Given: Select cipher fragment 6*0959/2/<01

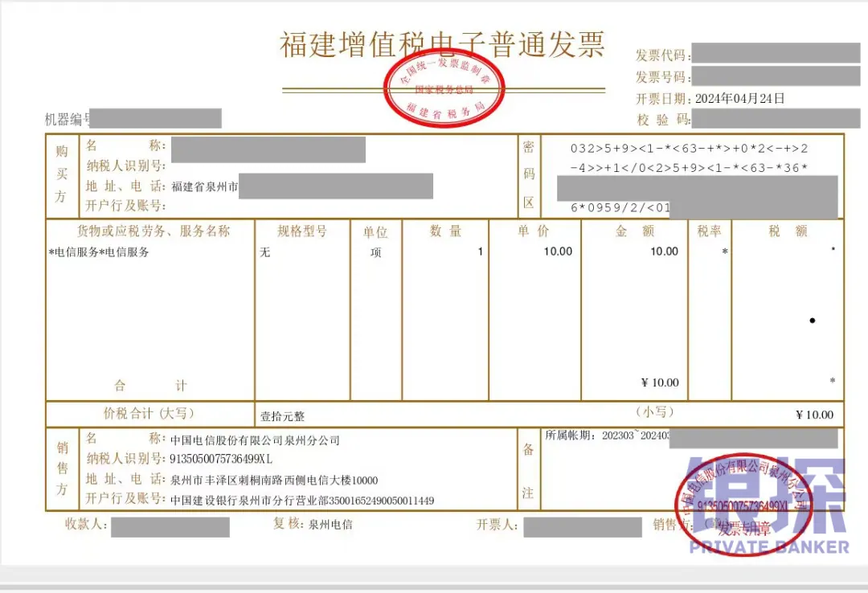Looking at the screenshot, I should click(620, 207).
